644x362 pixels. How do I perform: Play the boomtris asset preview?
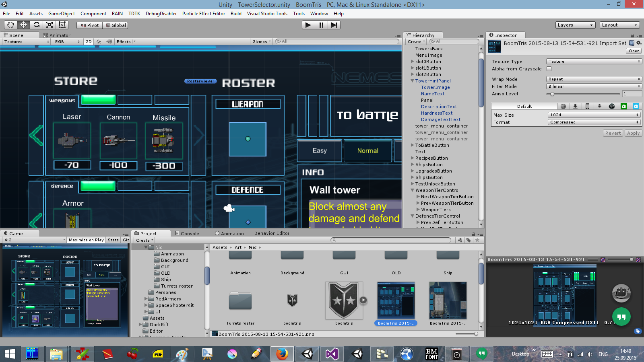click(363, 300)
